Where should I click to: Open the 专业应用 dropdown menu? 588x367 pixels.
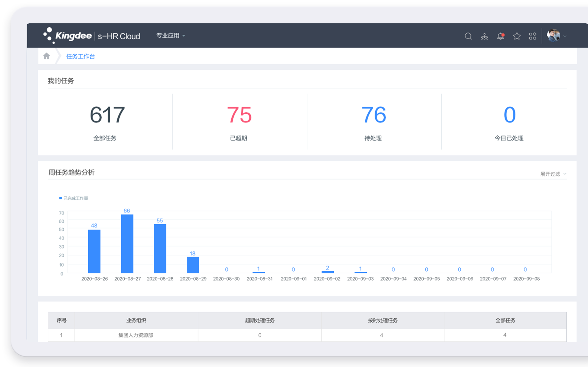[170, 36]
